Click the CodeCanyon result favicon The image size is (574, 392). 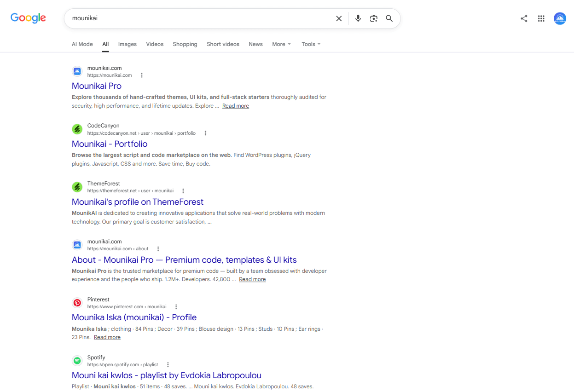click(77, 129)
